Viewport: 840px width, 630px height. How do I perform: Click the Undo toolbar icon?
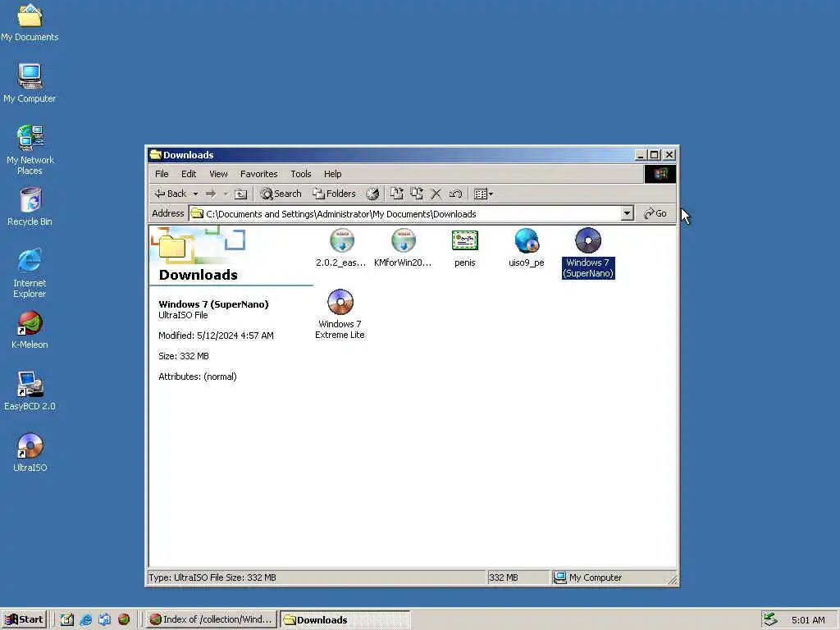click(x=455, y=194)
